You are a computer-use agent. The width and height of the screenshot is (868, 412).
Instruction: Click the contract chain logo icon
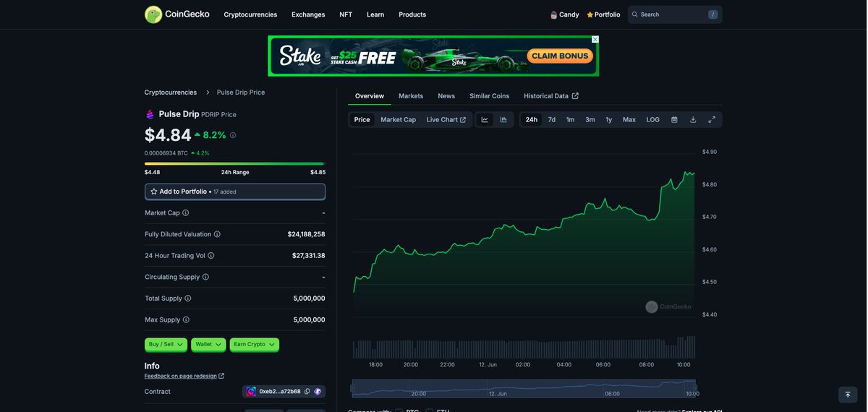251,392
